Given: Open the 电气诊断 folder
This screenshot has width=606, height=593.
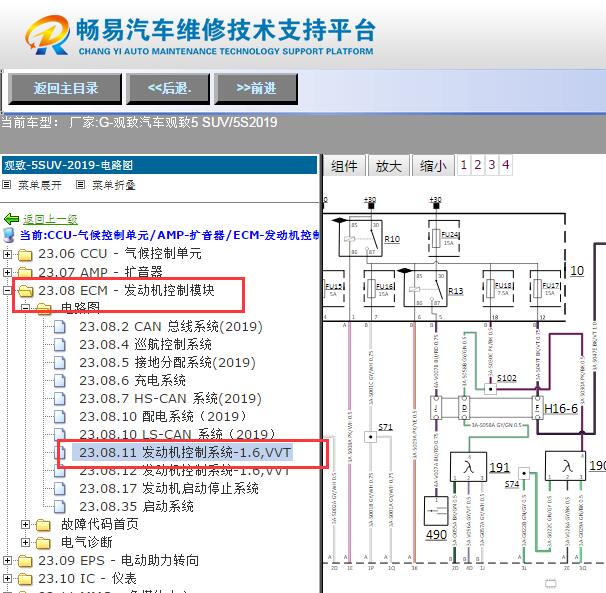Looking at the screenshot, I should click(87, 542).
